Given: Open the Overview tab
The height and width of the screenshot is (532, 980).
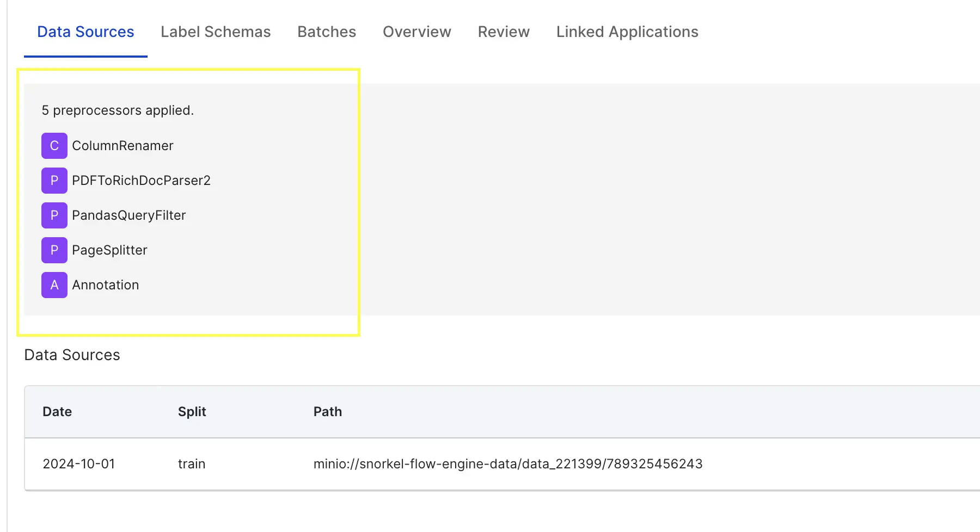Looking at the screenshot, I should pos(417,32).
